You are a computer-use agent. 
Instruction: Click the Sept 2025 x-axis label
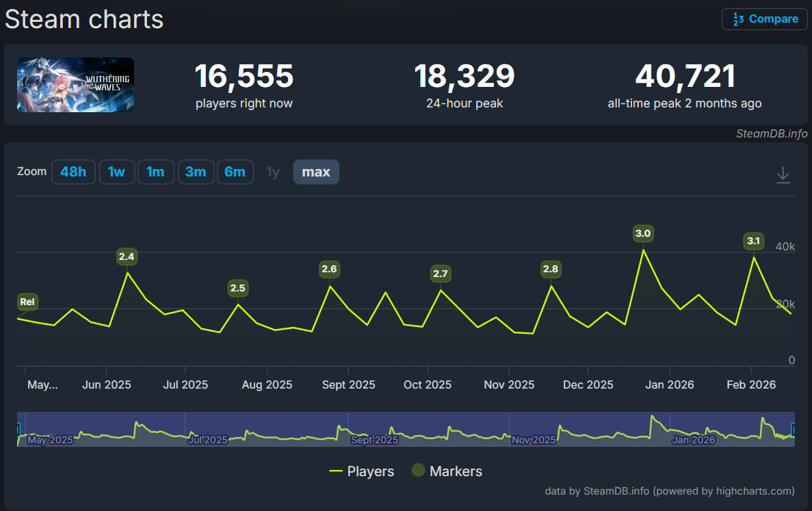[348, 384]
